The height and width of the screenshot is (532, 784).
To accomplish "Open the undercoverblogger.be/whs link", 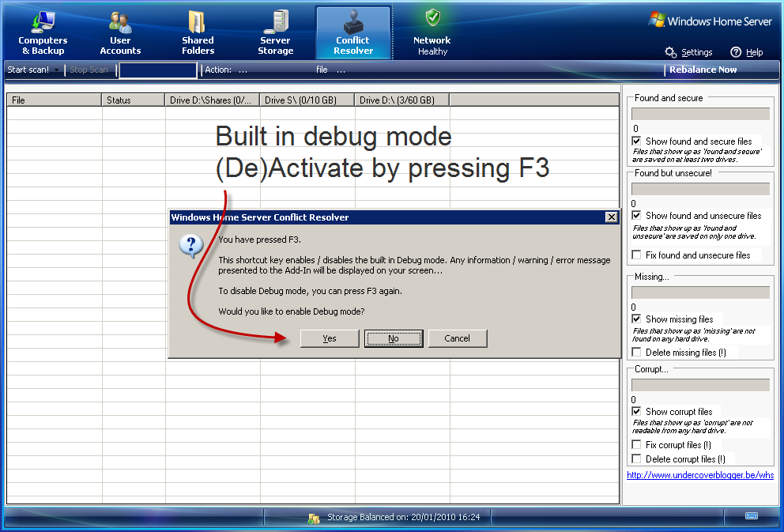I will [700, 475].
